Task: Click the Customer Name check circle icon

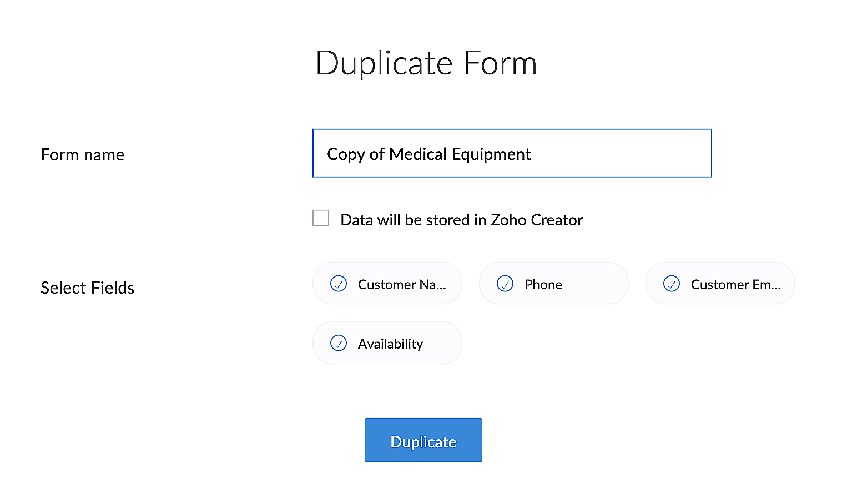Action: (339, 284)
